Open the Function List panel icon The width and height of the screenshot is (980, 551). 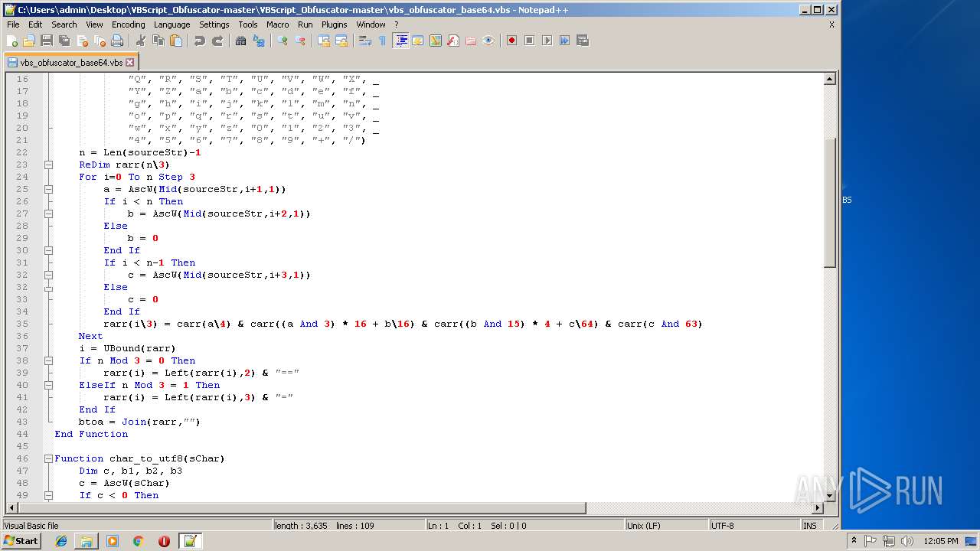(453, 41)
